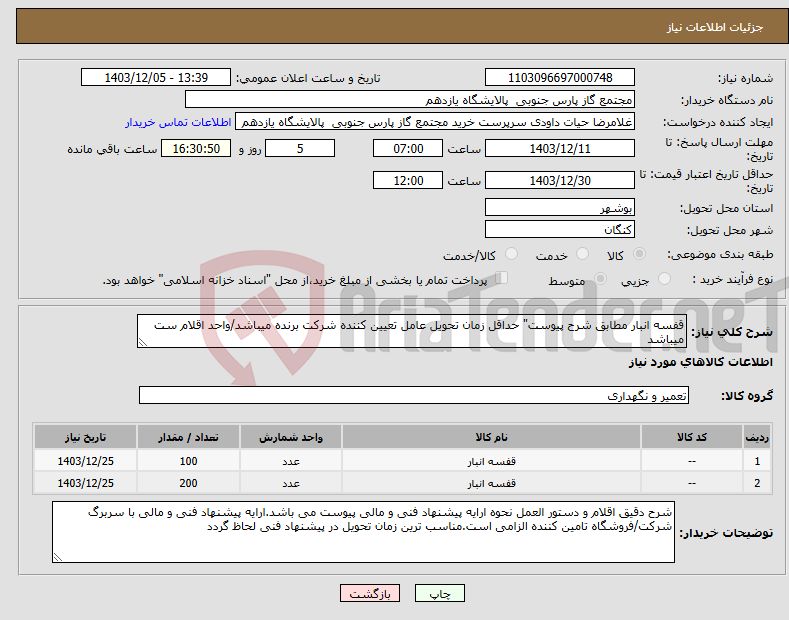Click the remaining days field showing 5
The height and width of the screenshot is (620, 789).
[300, 148]
